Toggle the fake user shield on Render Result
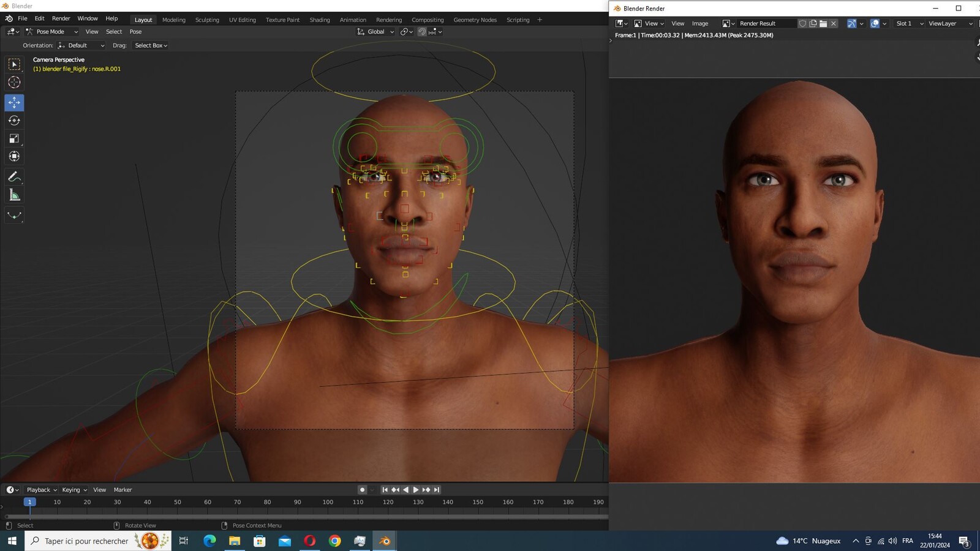Viewport: 980px width, 551px height. tap(802, 23)
